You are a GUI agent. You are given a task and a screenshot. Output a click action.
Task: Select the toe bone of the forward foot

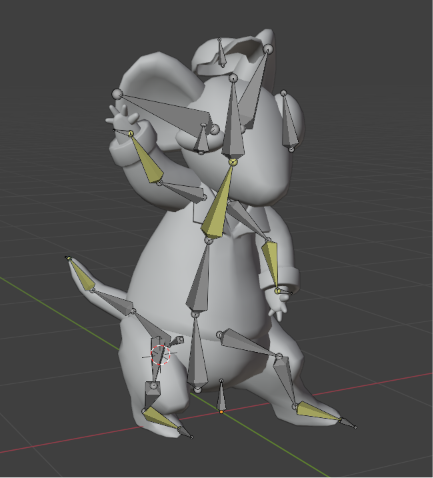[x=348, y=423]
